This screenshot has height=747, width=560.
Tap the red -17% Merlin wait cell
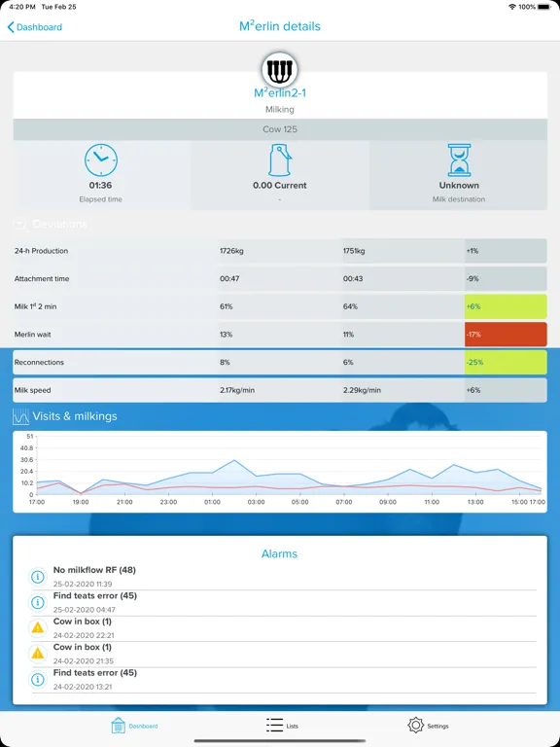[506, 335]
